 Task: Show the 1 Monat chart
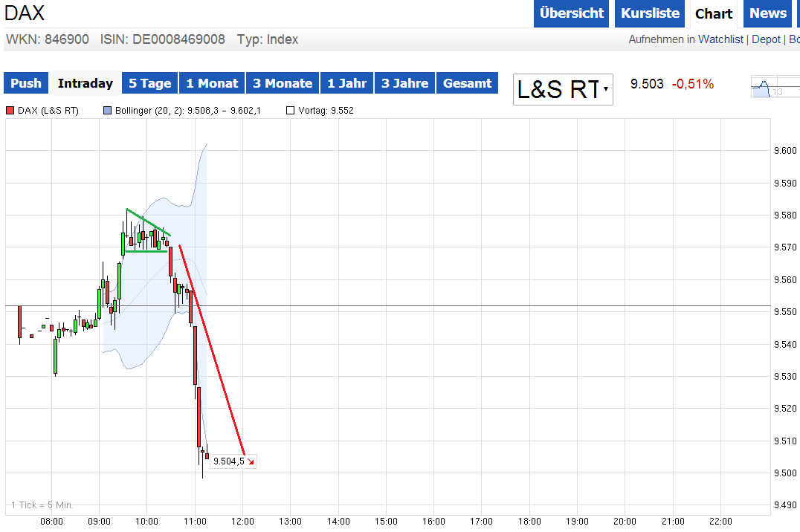(211, 83)
